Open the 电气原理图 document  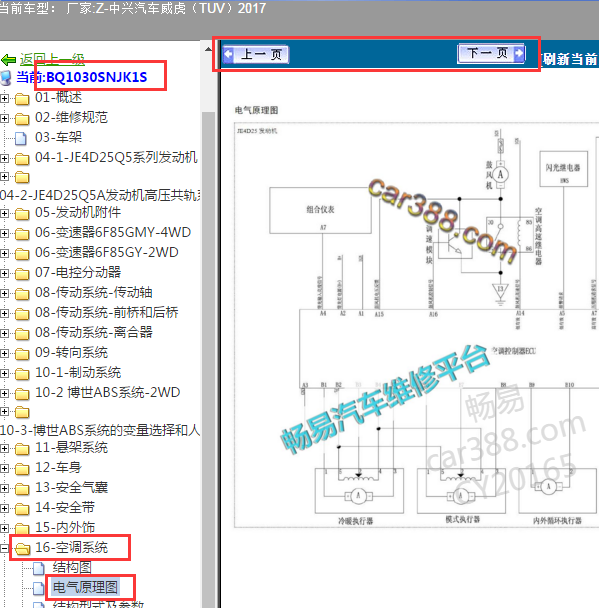pos(85,587)
